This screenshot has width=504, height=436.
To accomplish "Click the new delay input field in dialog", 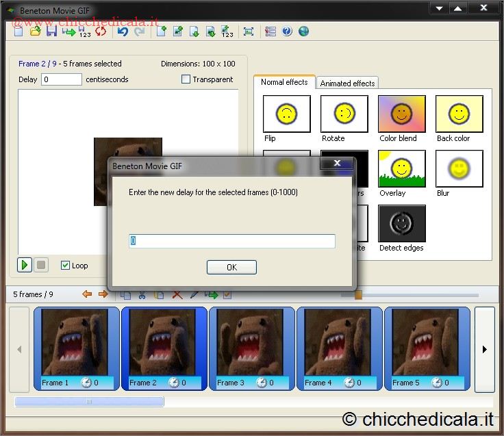I will coord(232,241).
